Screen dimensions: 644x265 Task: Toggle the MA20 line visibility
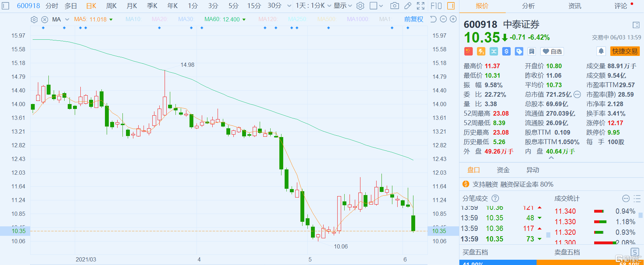(160, 19)
